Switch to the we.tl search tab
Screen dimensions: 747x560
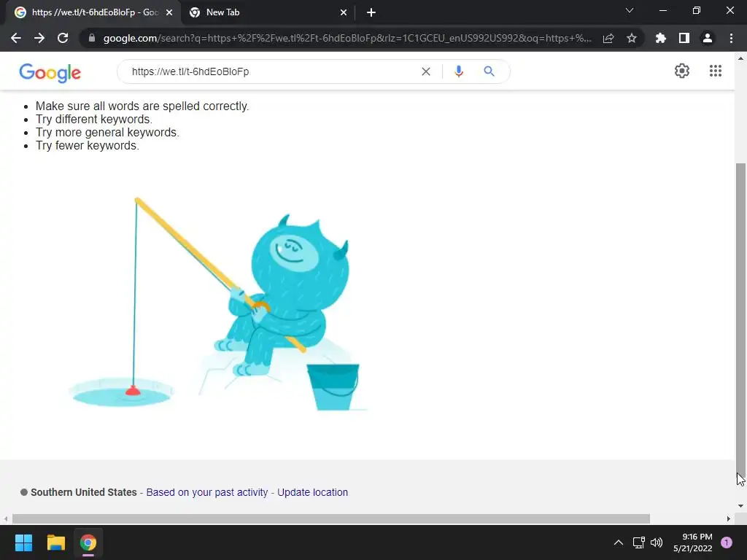(94, 12)
